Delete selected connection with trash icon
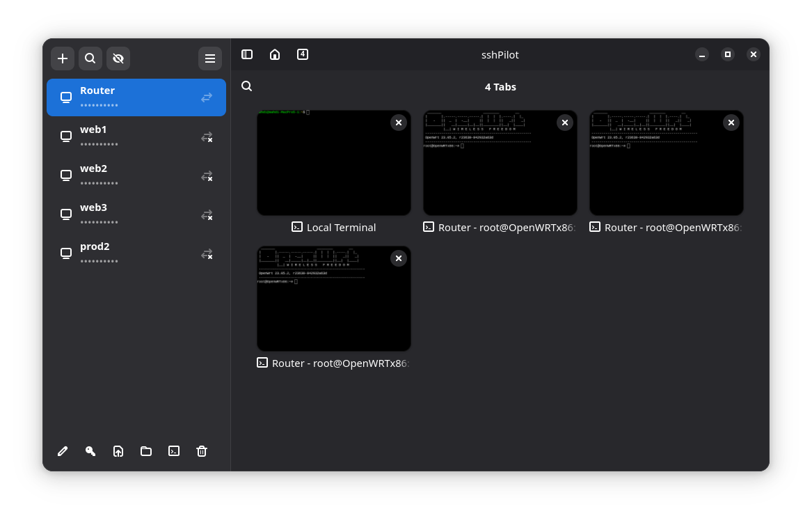Screen dimensions: 812x518 click(202, 451)
